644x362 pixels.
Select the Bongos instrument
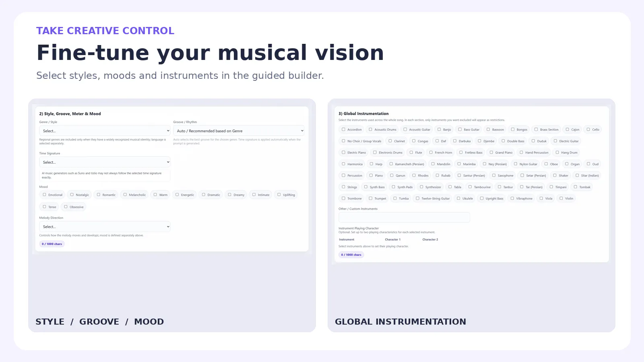[x=513, y=130]
